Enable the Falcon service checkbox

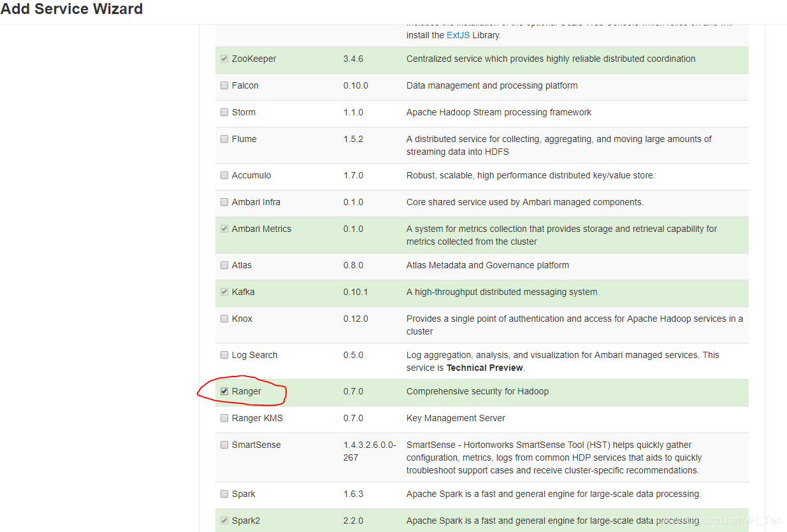[x=224, y=85]
